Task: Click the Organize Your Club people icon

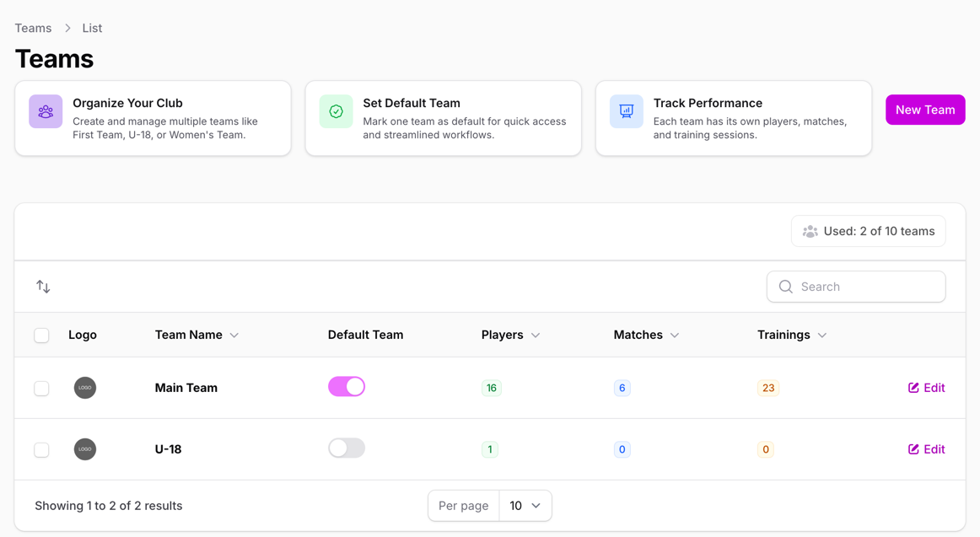Action: (46, 111)
